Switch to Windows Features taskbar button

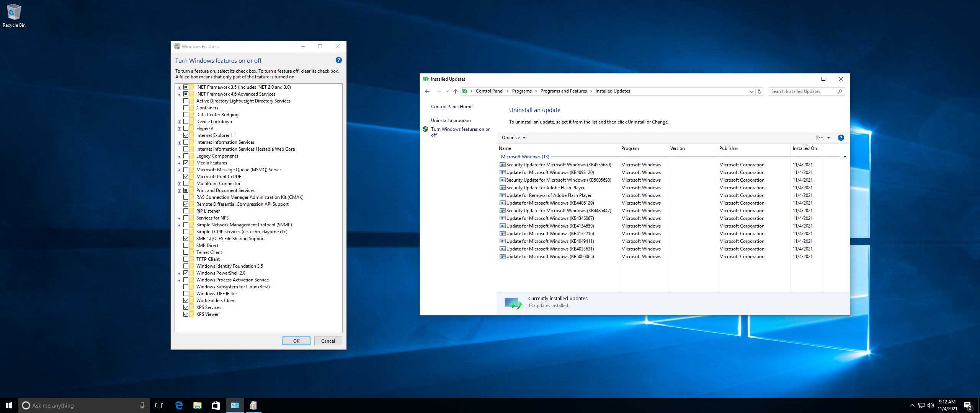tap(253, 405)
